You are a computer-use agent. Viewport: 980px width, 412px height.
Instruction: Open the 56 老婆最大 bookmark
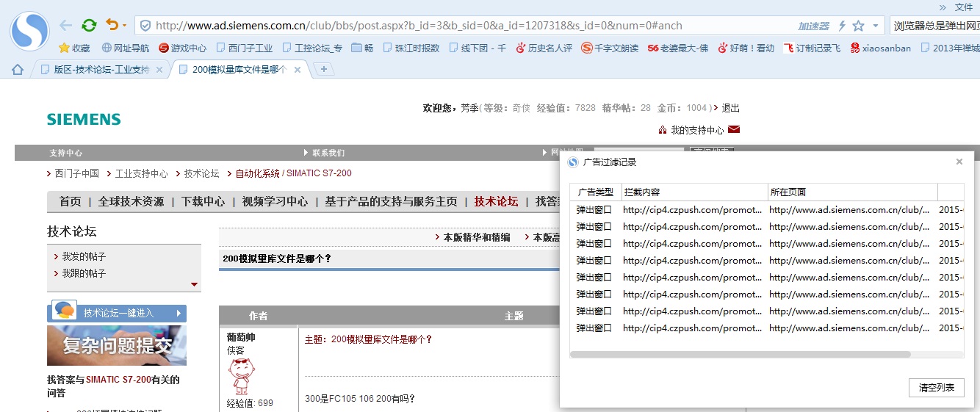(x=677, y=48)
